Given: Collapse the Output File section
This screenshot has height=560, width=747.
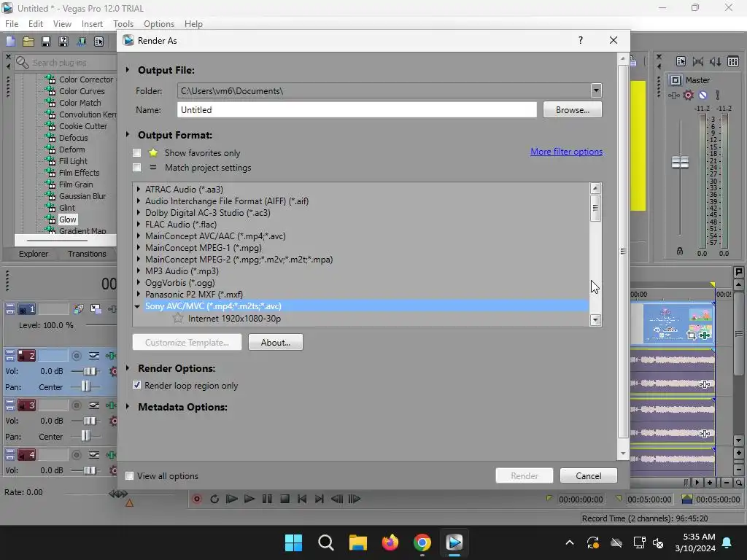Looking at the screenshot, I should [x=128, y=70].
